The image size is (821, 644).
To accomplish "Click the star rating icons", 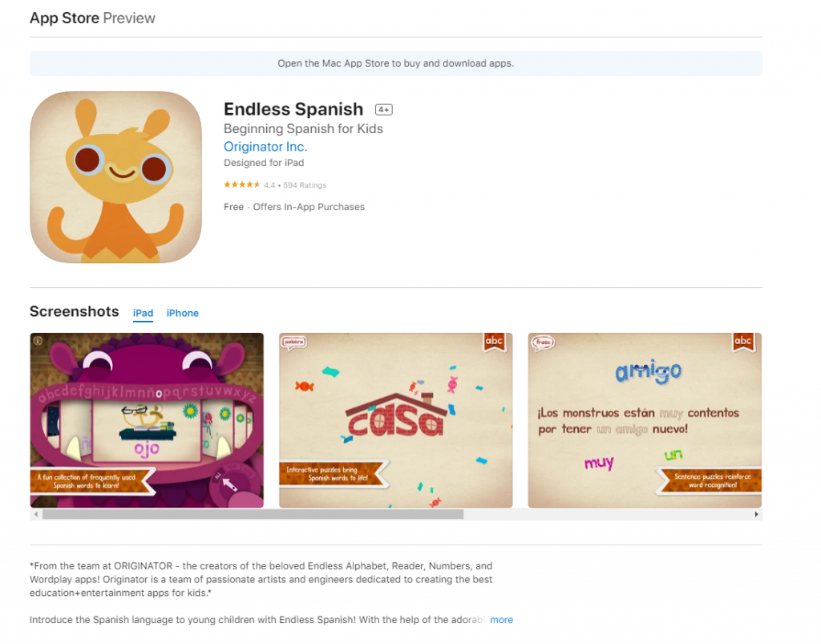I will [x=242, y=184].
